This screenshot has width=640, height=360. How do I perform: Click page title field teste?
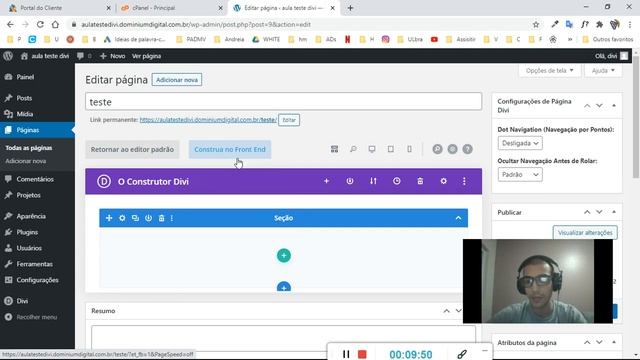(283, 102)
